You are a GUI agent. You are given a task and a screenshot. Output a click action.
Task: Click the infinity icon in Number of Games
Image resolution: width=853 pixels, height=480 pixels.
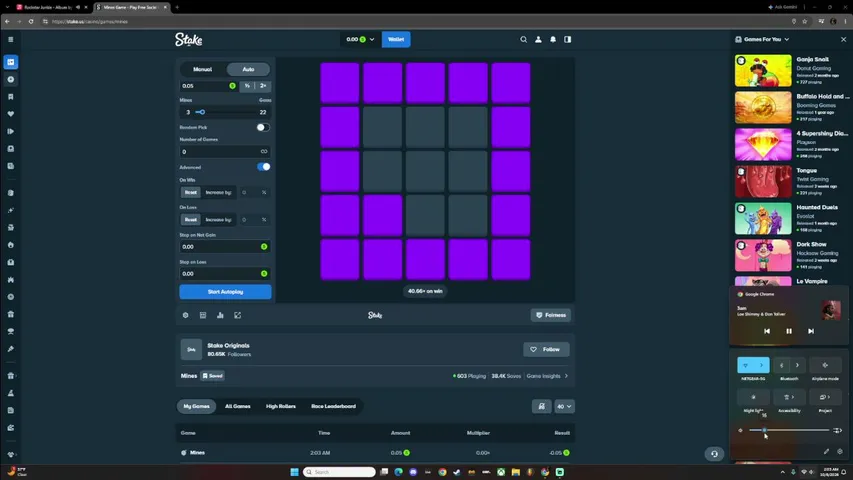click(264, 151)
